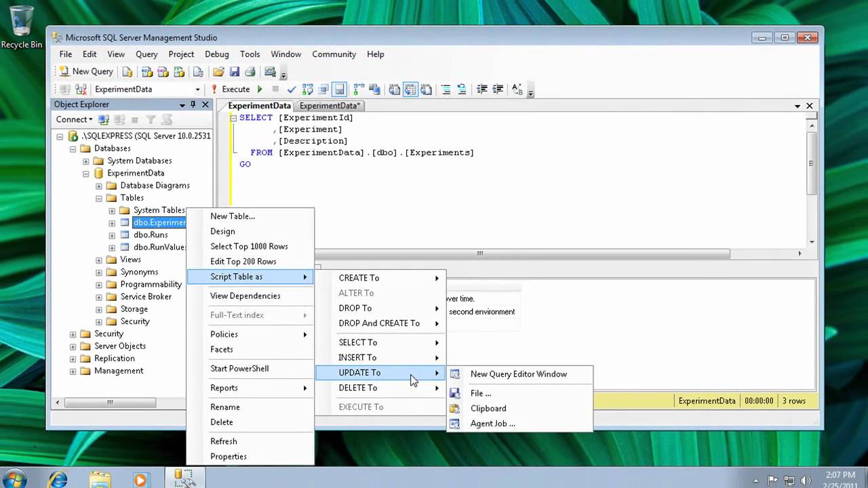The height and width of the screenshot is (488, 868).
Task: Click the Decrease Indent icon
Action: click(x=482, y=89)
